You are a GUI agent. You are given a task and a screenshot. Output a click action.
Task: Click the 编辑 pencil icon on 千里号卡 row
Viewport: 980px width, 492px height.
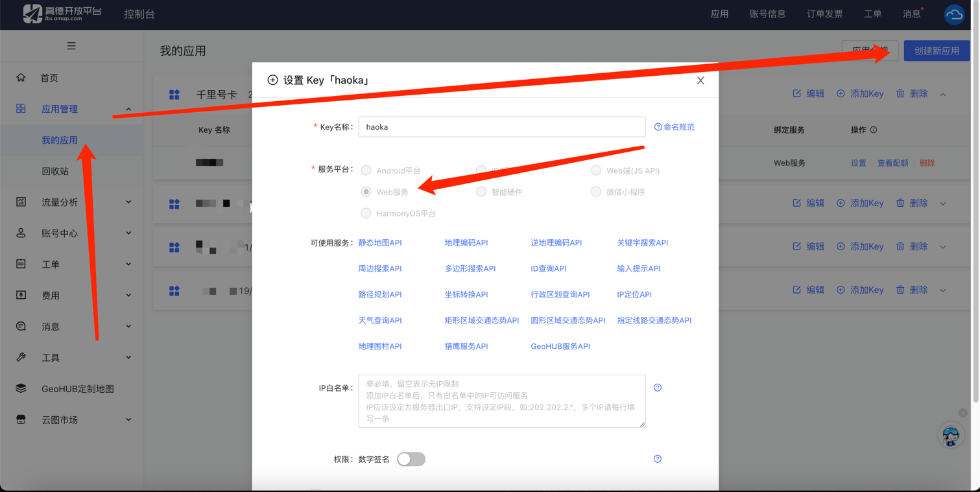(x=797, y=93)
